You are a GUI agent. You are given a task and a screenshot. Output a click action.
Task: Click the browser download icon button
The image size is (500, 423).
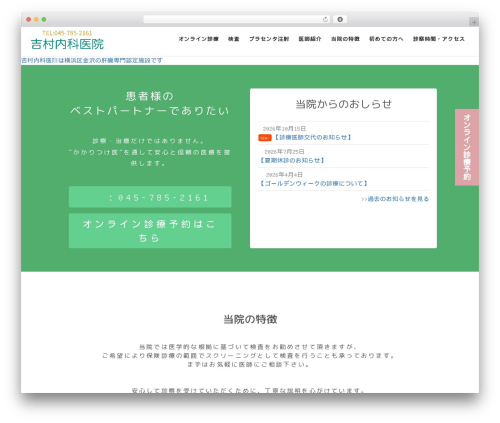340,20
